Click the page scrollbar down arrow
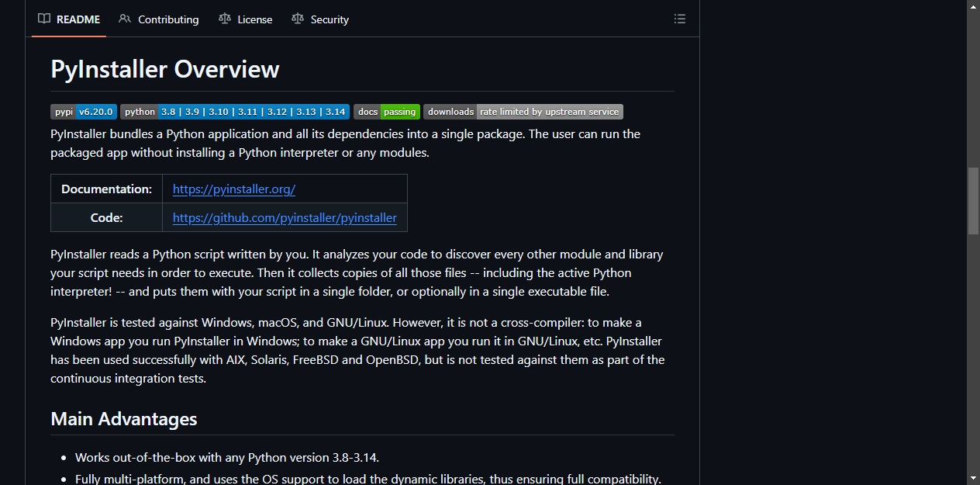The image size is (980, 485). (x=974, y=478)
